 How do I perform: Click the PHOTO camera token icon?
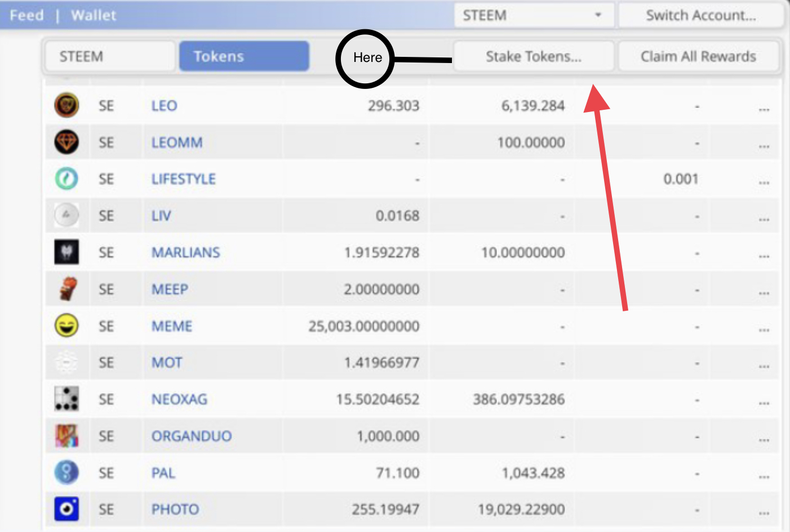coord(66,509)
